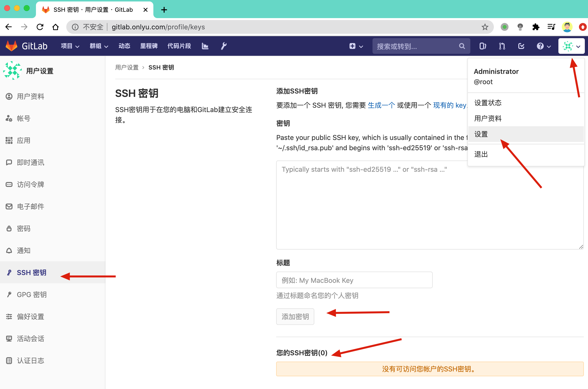Go back to the previous page
This screenshot has height=389, width=588.
pos(9,27)
